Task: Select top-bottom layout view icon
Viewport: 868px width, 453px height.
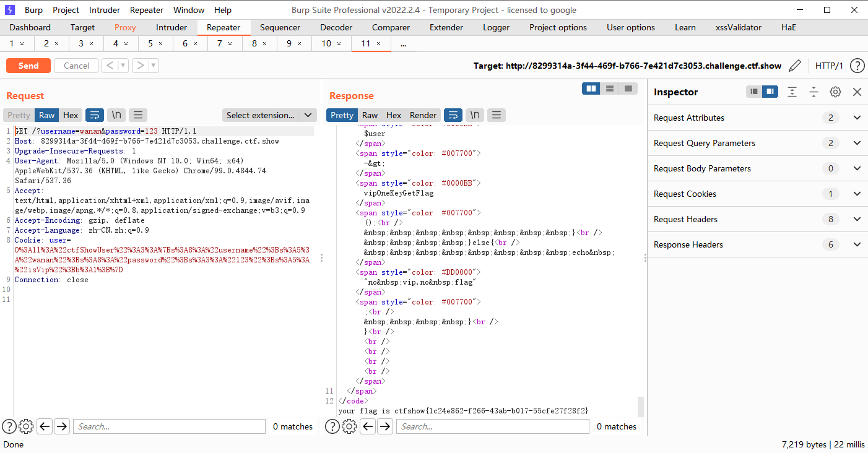Action: pyautogui.click(x=610, y=88)
